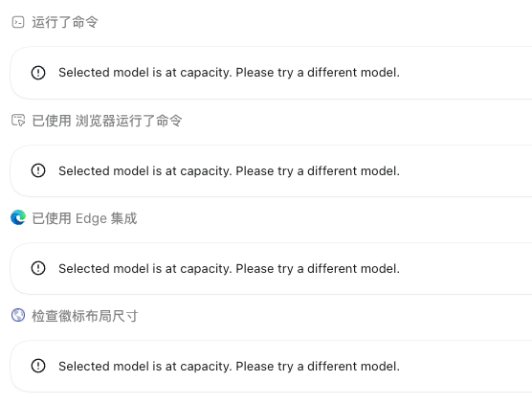The image size is (532, 404).
Task: Click the browser command icon beside 已使用 浏览器运行了命令
Action: pos(18,121)
